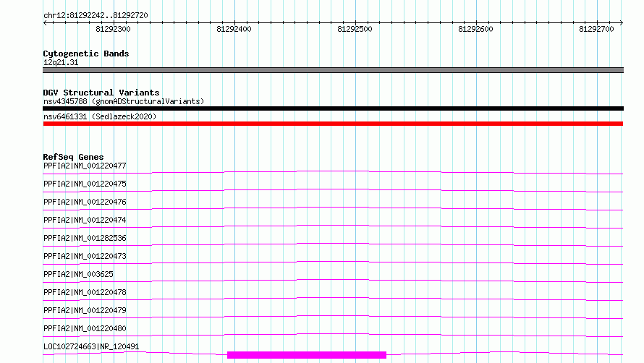Click the red nsv6461331 variant bar
The width and height of the screenshot is (644, 363).
pos(333,124)
